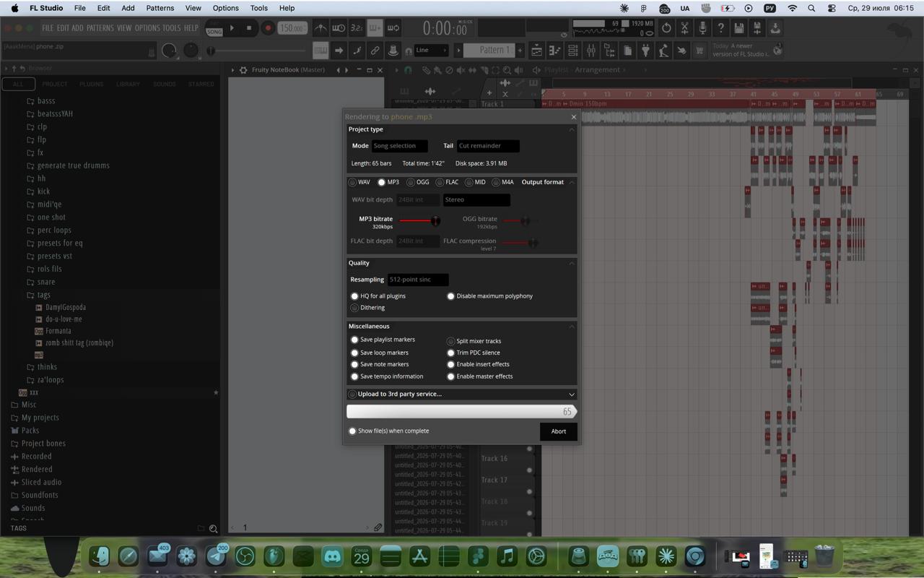
Task: Click the shopping cart icon in the toolbar
Action: 699,51
